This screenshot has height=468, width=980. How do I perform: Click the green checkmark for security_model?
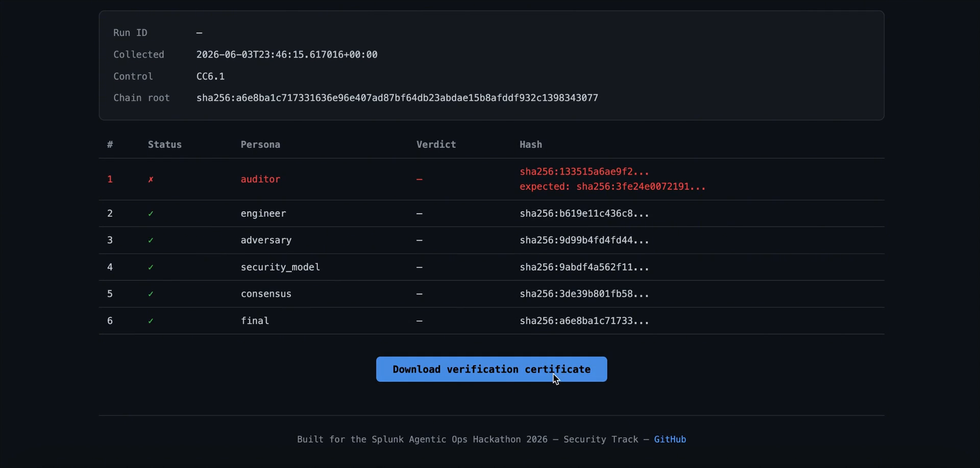tap(151, 267)
